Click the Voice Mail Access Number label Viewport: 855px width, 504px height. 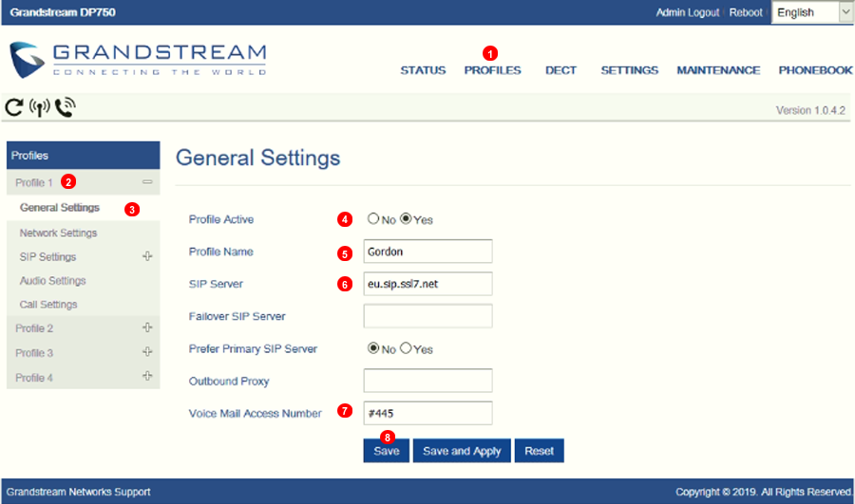click(x=256, y=414)
